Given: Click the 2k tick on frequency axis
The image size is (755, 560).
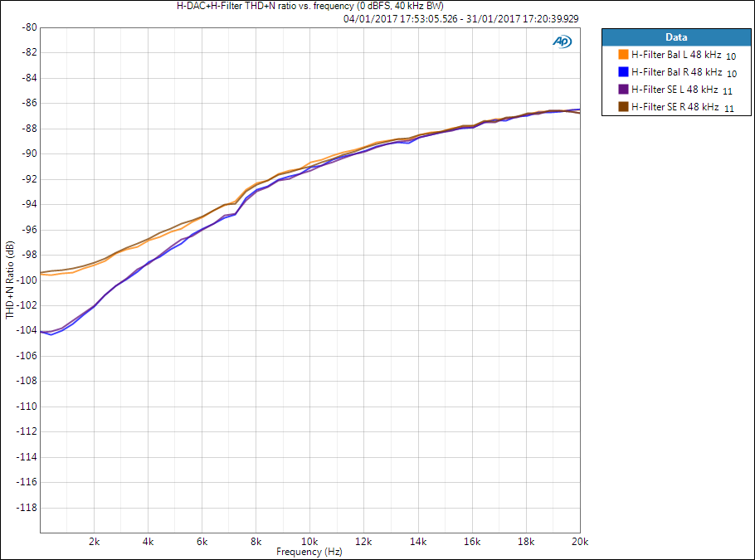Looking at the screenshot, I should click(x=94, y=542).
